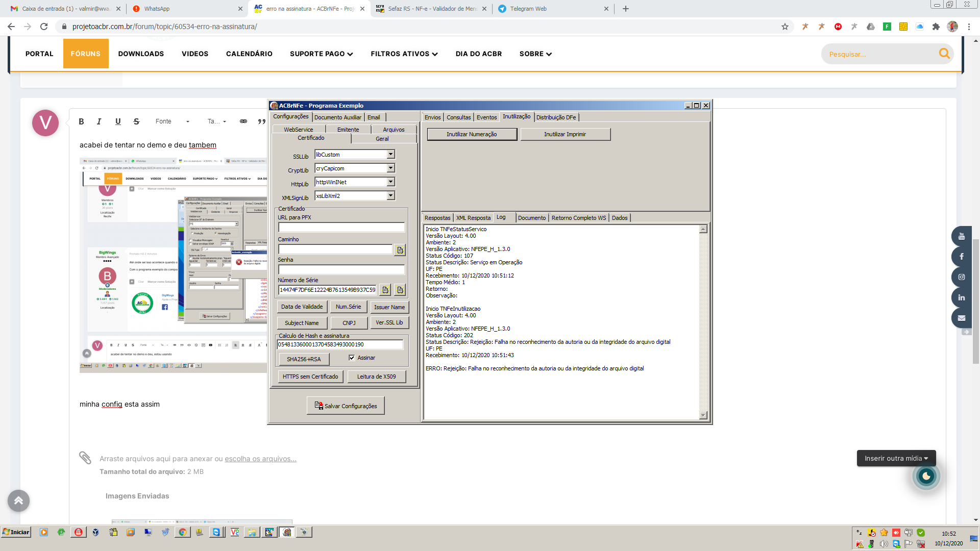Screen dimensions: 980x551
Task: Click the volume speaker tray icon
Action: pos(884,544)
